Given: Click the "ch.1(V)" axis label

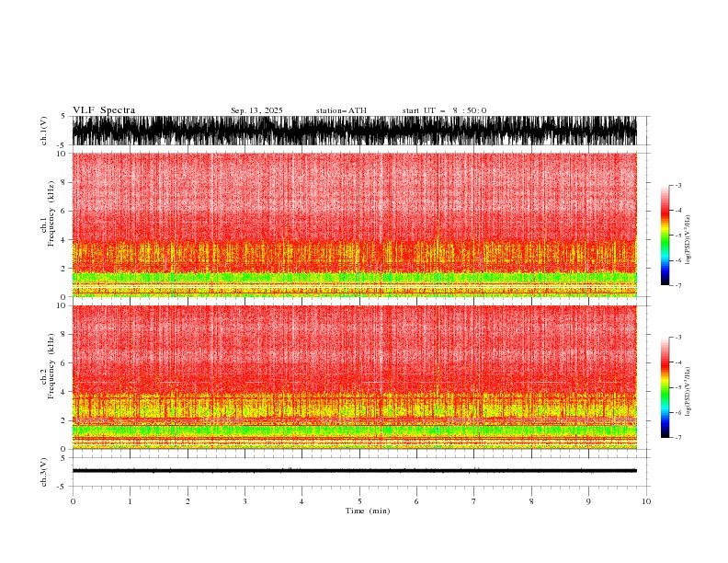Looking at the screenshot, I should 44,131.
